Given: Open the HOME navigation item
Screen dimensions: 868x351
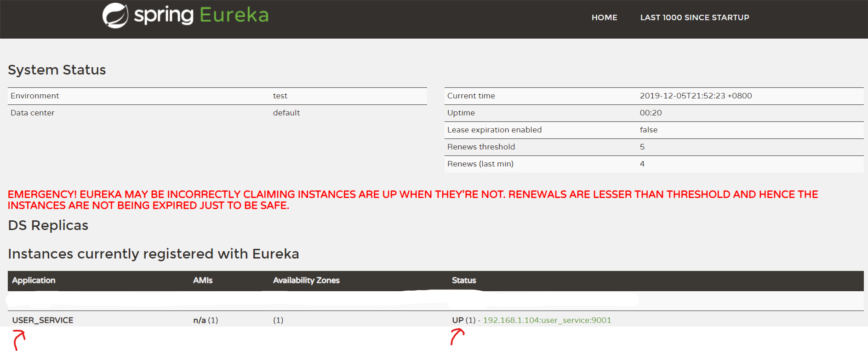Looking at the screenshot, I should [x=604, y=17].
